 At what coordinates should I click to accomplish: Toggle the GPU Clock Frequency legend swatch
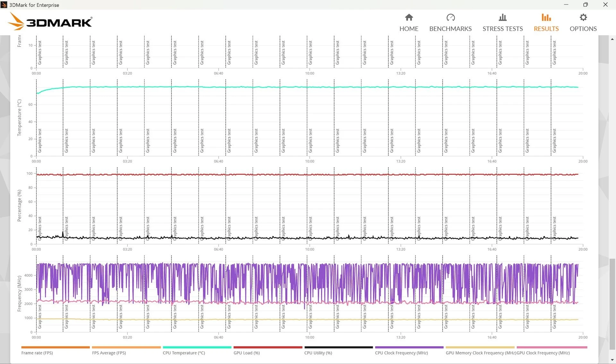[x=552, y=347]
